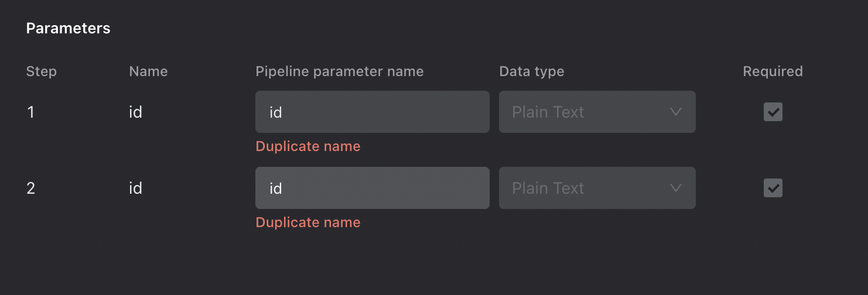Click the chevron arrow in step 1 data type
Screen dimensions: 868x295
point(676,112)
